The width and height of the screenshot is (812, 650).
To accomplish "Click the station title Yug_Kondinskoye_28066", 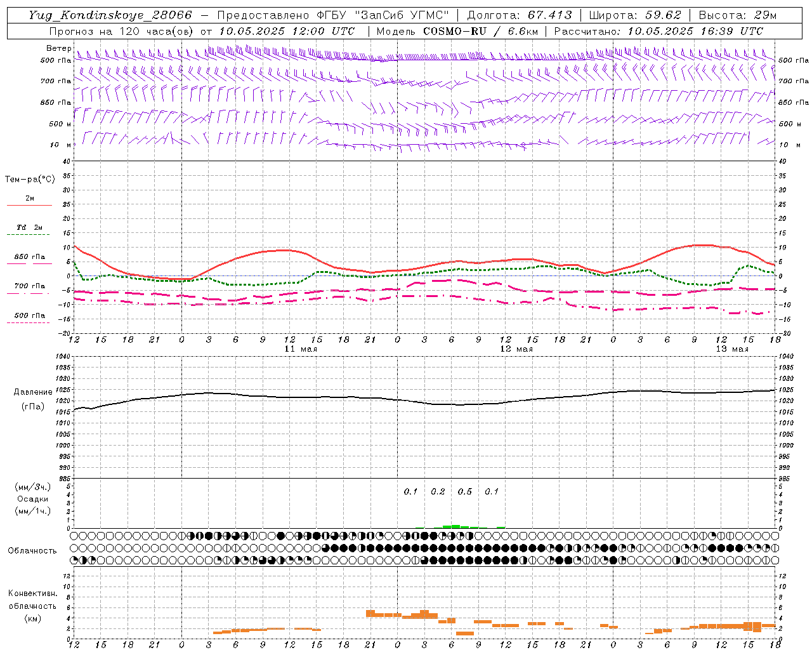I will click(x=110, y=15).
